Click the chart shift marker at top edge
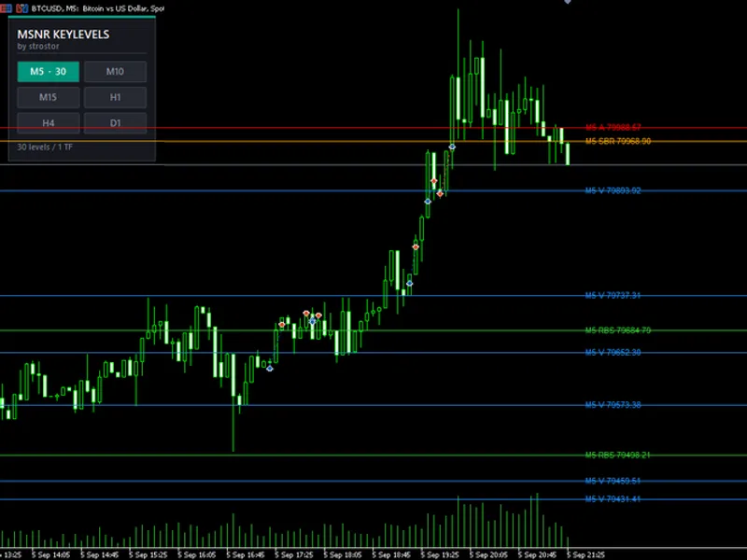 coord(568,2)
